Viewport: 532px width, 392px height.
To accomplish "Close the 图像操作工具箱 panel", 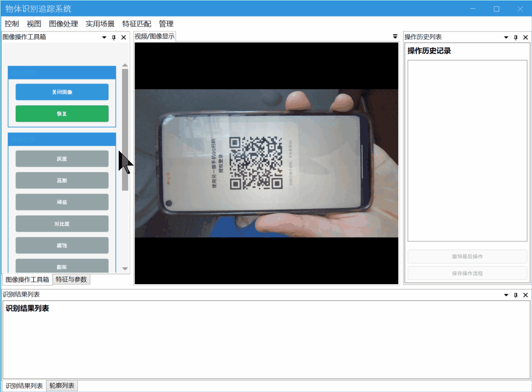I will click(x=123, y=37).
